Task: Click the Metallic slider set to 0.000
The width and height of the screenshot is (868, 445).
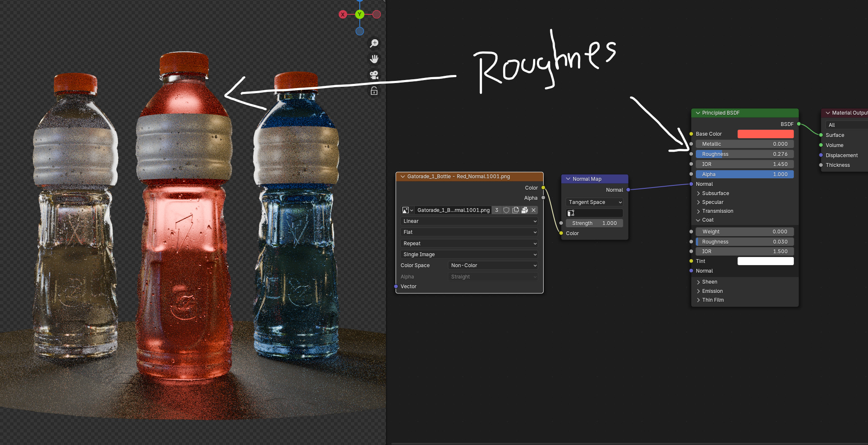Action: point(745,144)
